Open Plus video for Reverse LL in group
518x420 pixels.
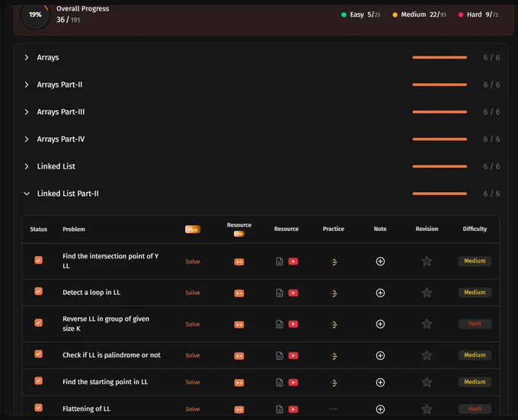click(239, 325)
